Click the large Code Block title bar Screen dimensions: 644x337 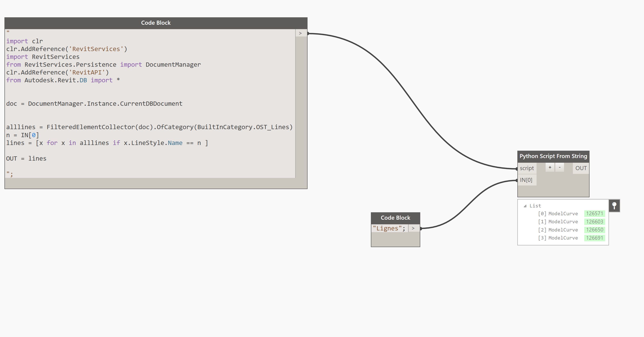point(156,23)
